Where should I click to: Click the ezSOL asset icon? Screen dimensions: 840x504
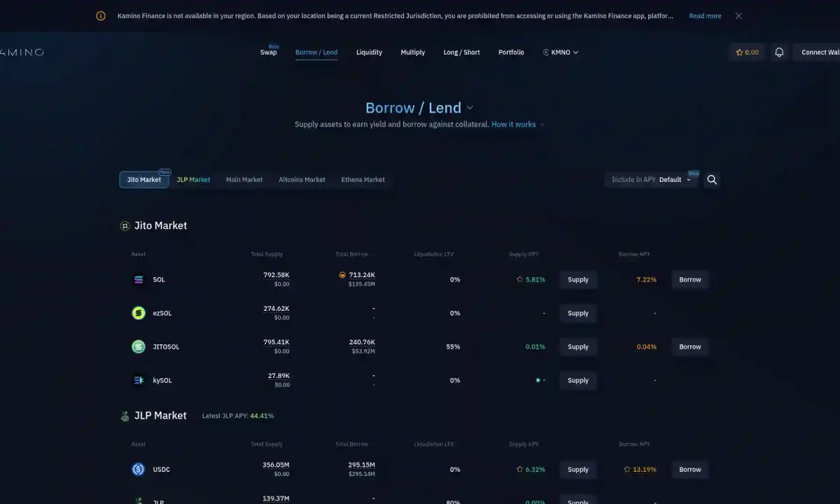point(139,313)
